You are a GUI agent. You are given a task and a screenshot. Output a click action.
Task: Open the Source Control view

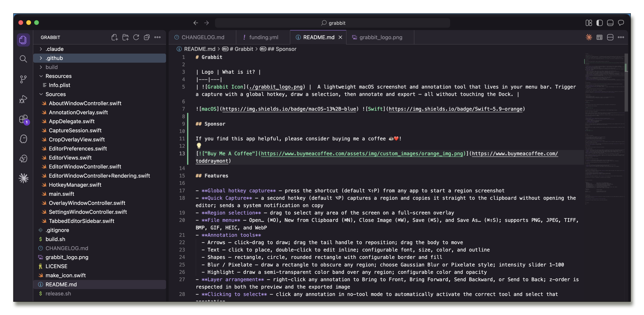click(x=23, y=79)
